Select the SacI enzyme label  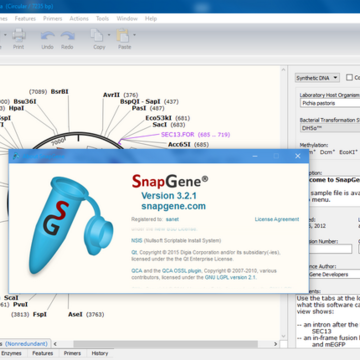[x=160, y=124]
